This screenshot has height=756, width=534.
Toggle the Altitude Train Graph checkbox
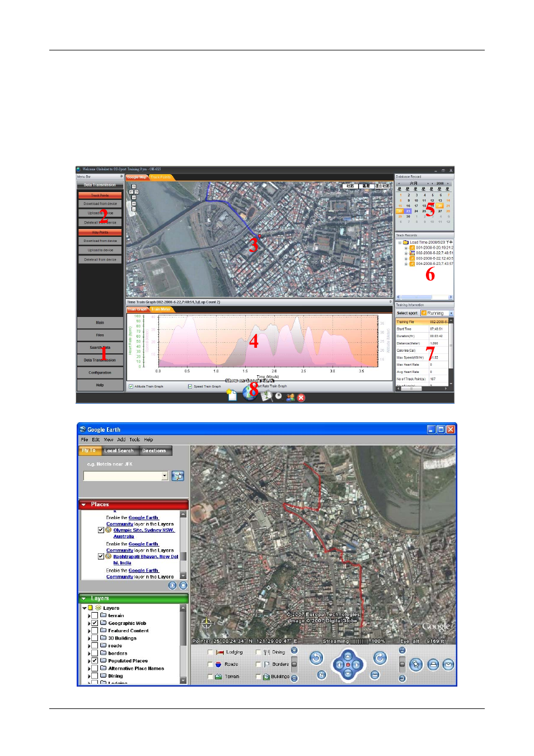coord(131,386)
